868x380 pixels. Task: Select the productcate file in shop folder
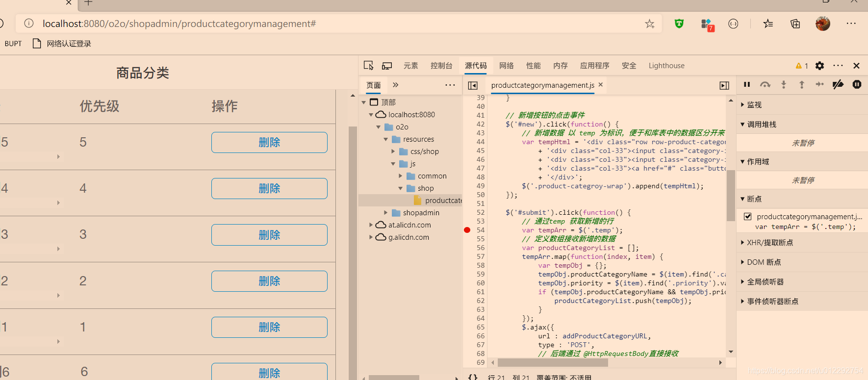[x=437, y=201]
